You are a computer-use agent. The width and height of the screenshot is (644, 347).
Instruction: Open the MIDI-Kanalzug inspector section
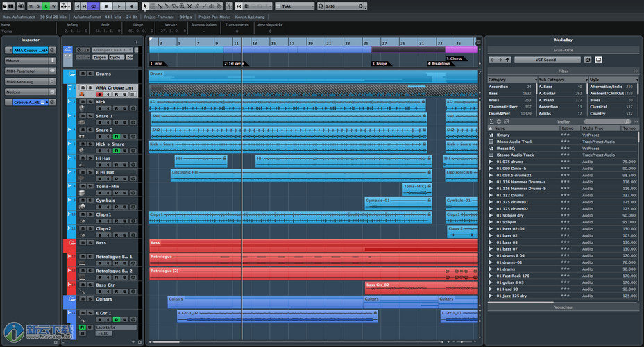[31, 81]
